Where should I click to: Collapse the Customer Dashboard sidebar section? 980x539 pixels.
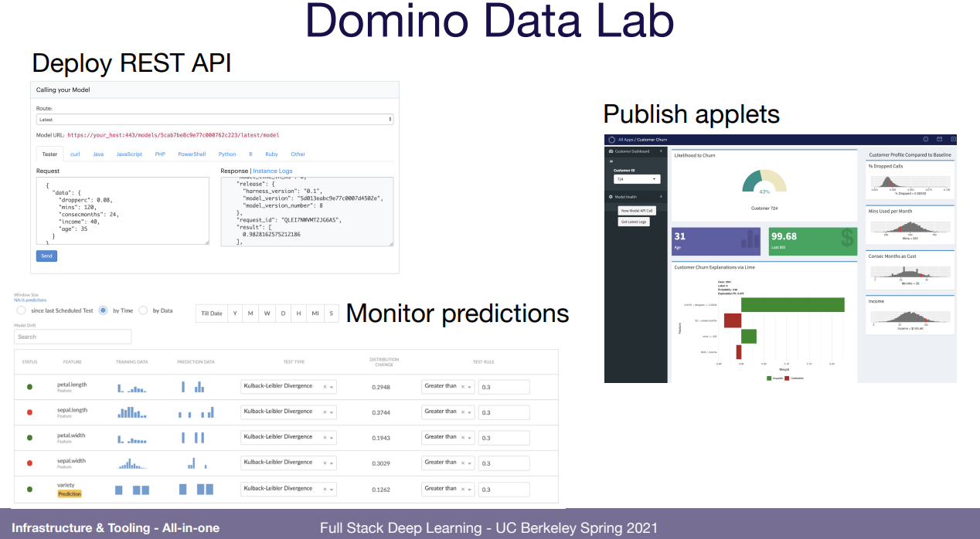(661, 151)
